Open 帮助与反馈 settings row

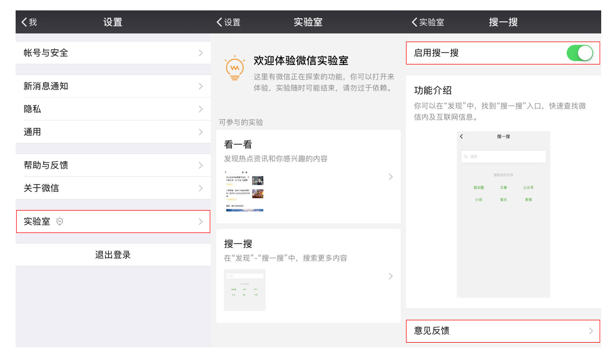pos(113,165)
